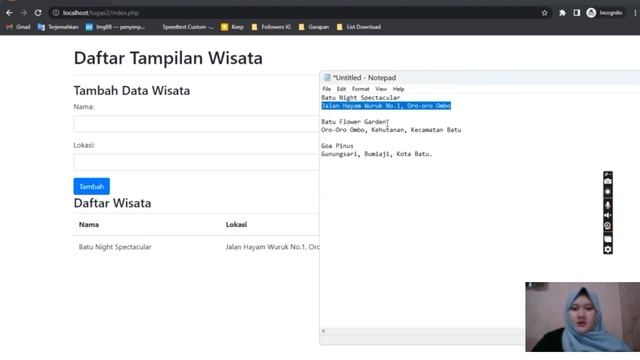This screenshot has height=360, width=640.
Task: Click the Batu Night Spectacular line in Notepad
Action: point(360,98)
